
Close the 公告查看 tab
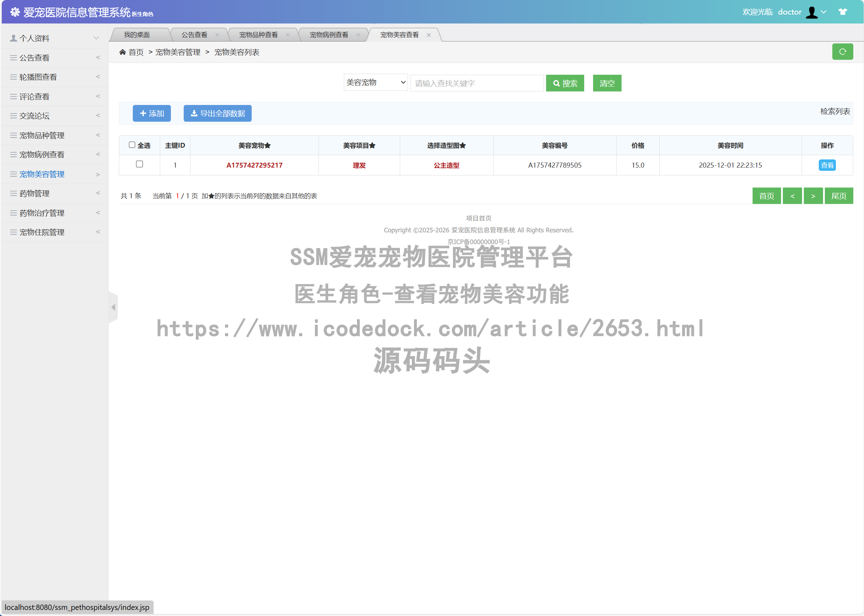[217, 35]
